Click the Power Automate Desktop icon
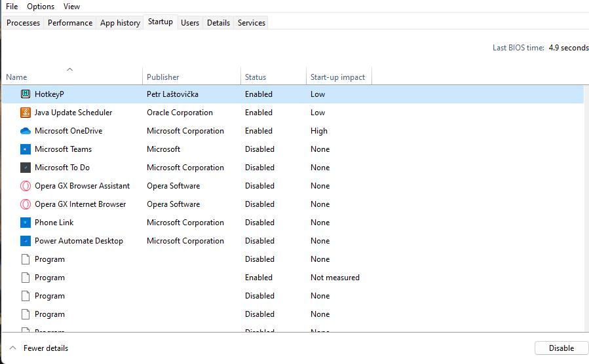The width and height of the screenshot is (589, 364). click(26, 241)
